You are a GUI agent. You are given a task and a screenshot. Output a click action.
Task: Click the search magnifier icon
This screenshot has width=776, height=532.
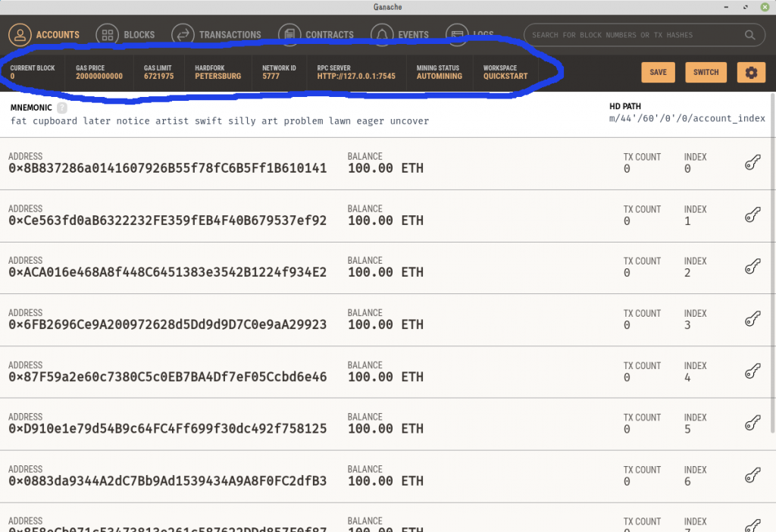[749, 35]
